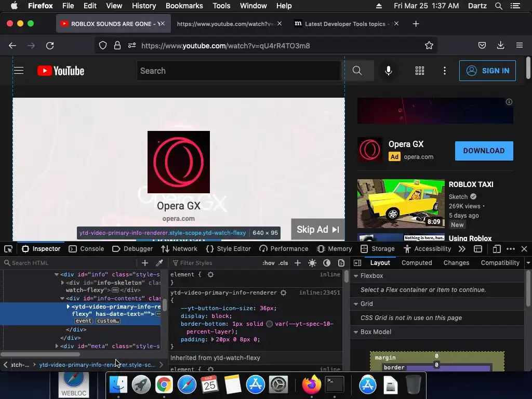This screenshot has width=532, height=399.
Task: Click the border-bottom color swatch
Action: pos(270,324)
